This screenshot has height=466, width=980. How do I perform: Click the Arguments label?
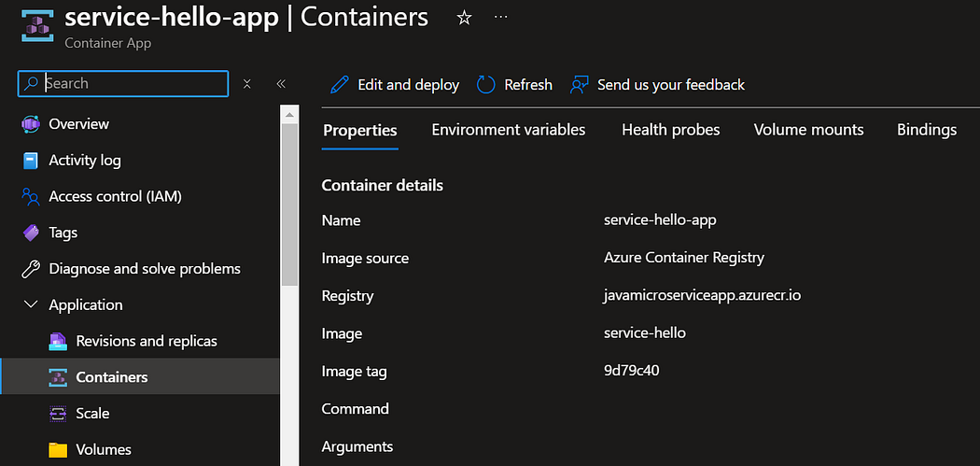357,446
